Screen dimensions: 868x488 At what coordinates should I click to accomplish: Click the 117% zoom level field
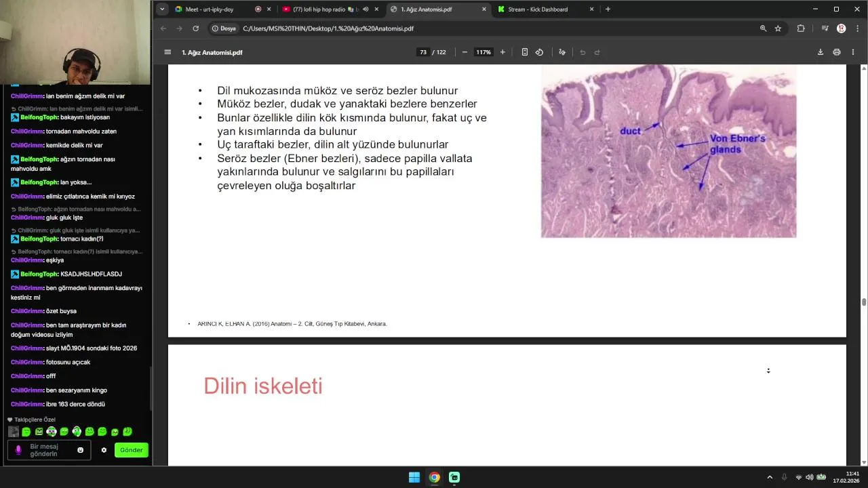(484, 52)
